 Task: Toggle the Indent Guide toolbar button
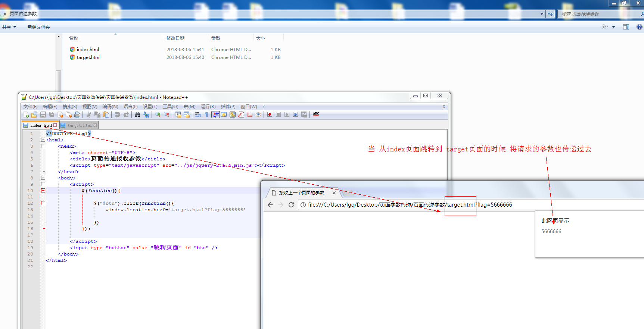(x=215, y=115)
